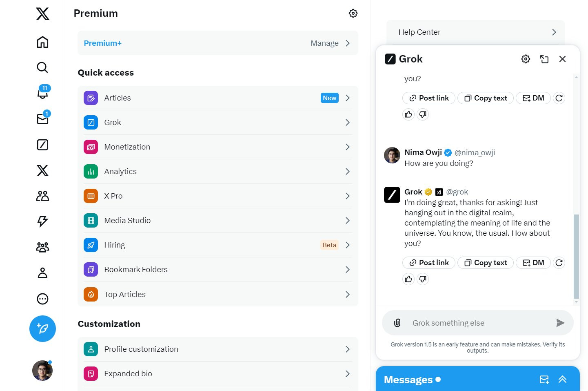Open Grok chat settings gear
The height and width of the screenshot is (391, 588).
(526, 59)
